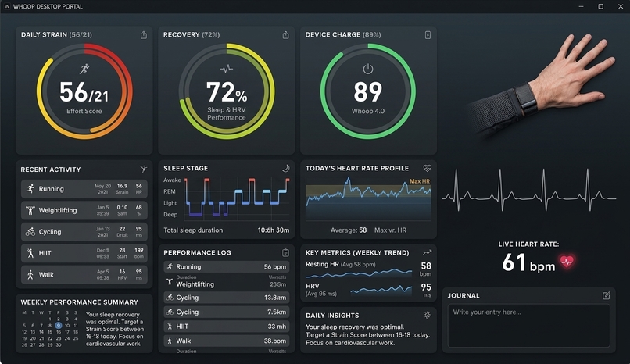Click the Sleep Stage moon icon
Image resolution: width=630 pixels, height=364 pixels.
[285, 168]
